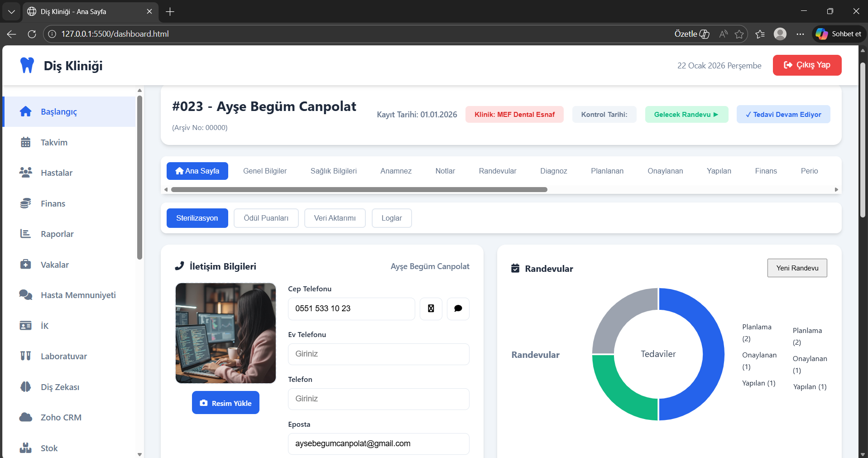This screenshot has width=868, height=458.
Task: Click the Ev Telefonu input field
Action: (x=379, y=354)
